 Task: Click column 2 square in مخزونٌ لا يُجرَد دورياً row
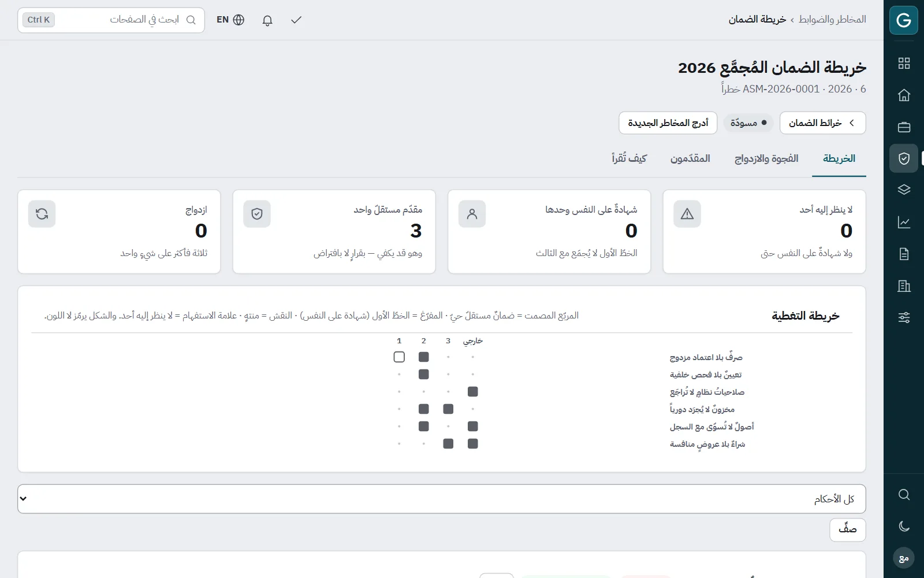pyautogui.click(x=424, y=409)
